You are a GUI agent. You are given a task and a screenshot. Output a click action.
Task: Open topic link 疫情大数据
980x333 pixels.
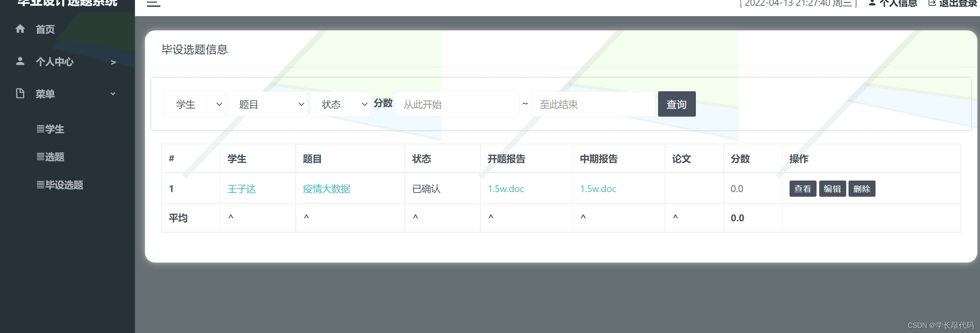coord(327,189)
